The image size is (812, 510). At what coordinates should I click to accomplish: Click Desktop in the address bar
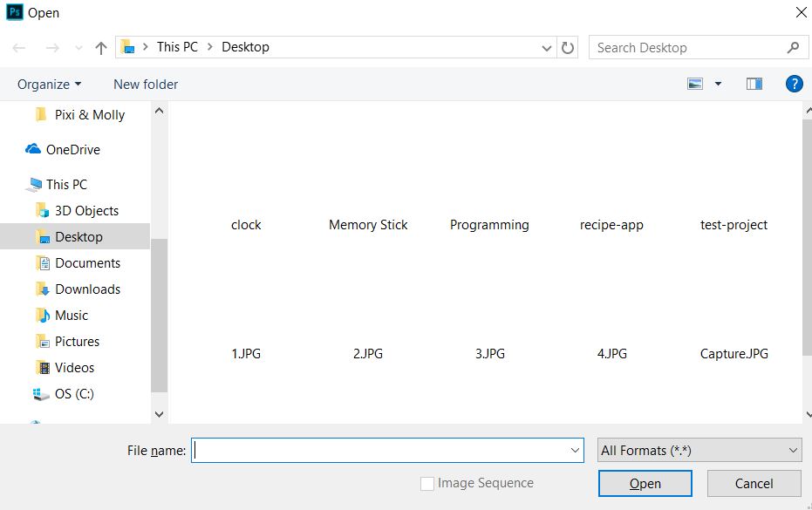coord(245,47)
